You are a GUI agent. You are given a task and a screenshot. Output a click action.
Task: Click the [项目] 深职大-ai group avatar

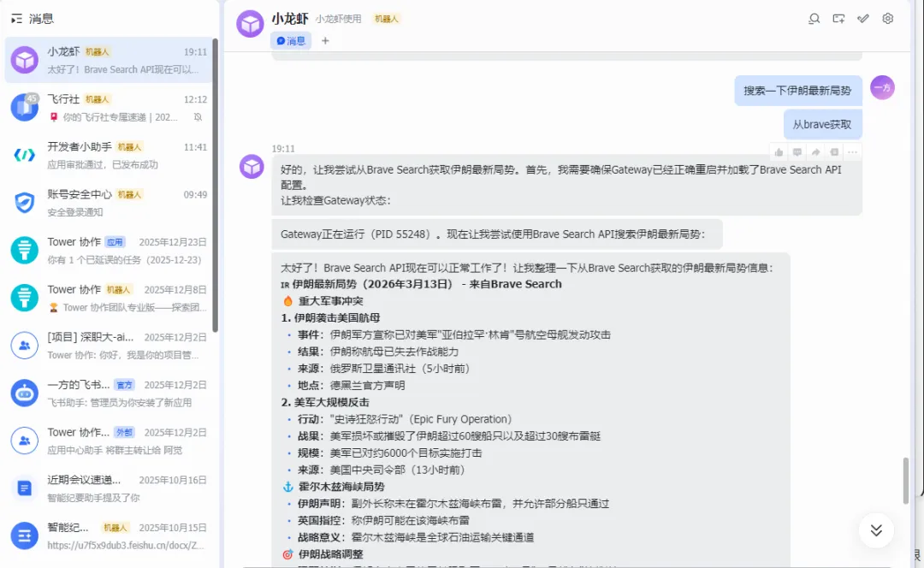25,346
